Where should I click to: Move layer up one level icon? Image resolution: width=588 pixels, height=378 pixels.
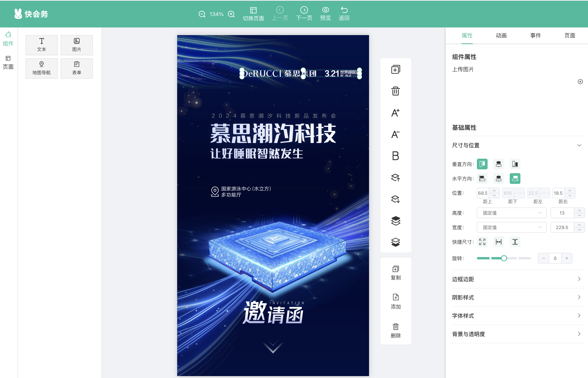pos(396,178)
